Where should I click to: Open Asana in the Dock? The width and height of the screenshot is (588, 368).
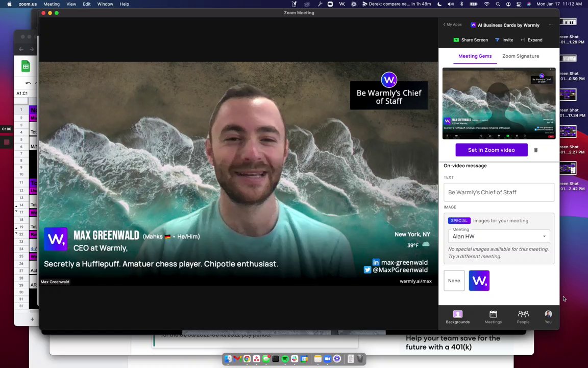point(257,359)
